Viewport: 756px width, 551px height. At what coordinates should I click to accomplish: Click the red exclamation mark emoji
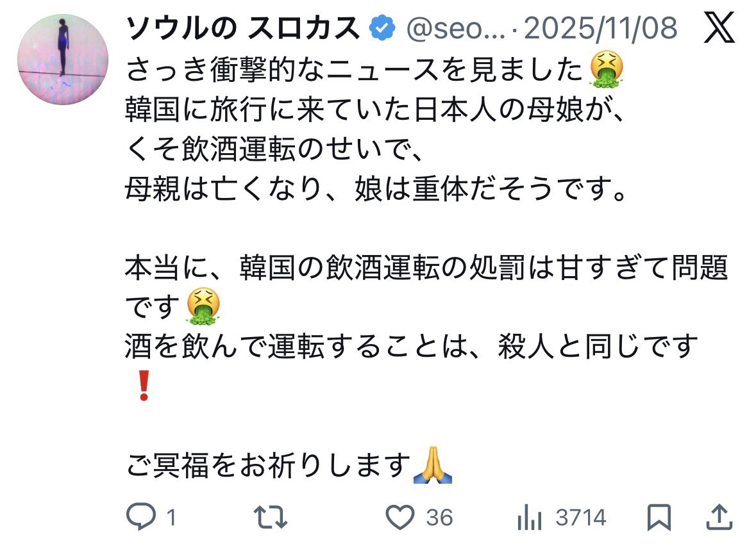point(144,386)
